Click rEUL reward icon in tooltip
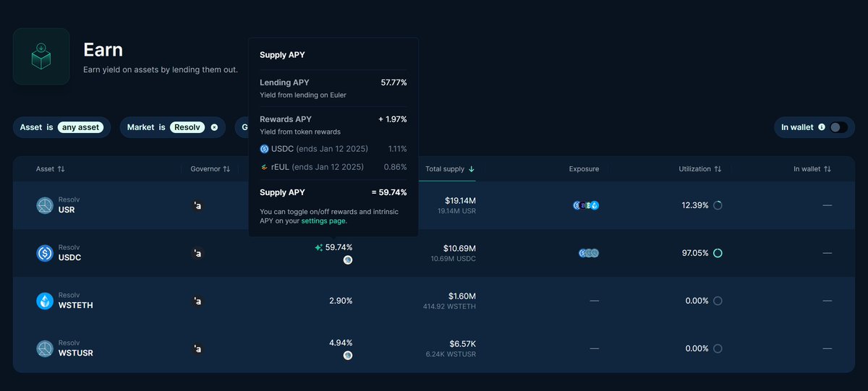The height and width of the screenshot is (391, 868). pyautogui.click(x=264, y=167)
